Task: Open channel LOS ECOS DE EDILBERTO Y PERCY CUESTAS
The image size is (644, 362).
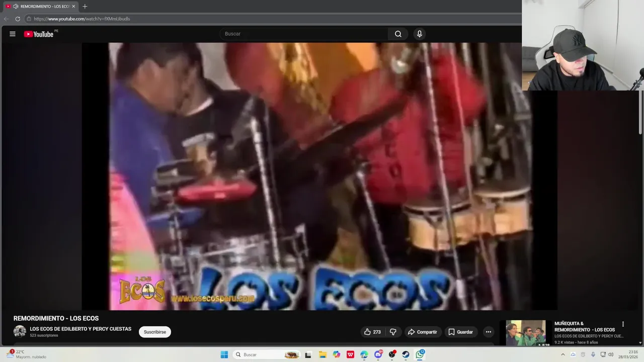Action: [x=80, y=329]
